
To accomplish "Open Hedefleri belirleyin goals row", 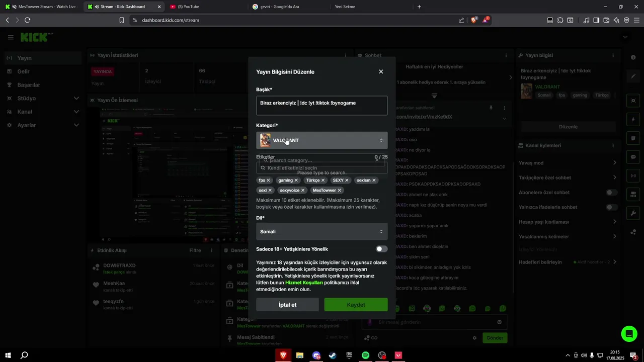I will click(x=568, y=262).
